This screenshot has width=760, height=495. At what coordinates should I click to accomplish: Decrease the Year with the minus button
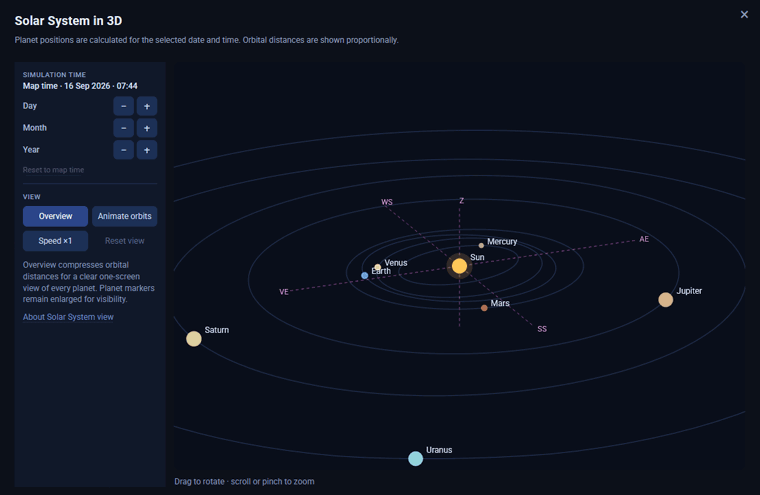pos(124,150)
